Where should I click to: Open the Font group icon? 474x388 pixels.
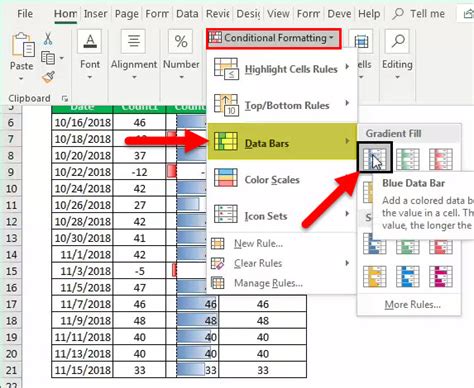click(90, 41)
